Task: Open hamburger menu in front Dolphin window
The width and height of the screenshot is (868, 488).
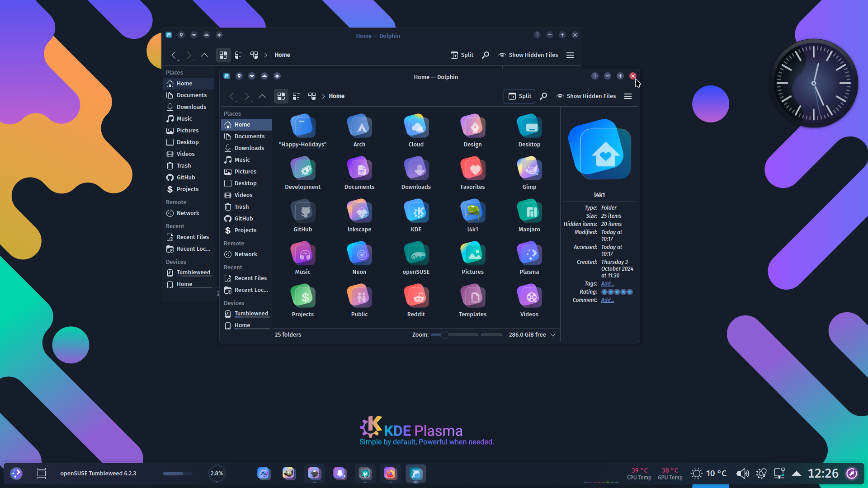Action: click(628, 96)
